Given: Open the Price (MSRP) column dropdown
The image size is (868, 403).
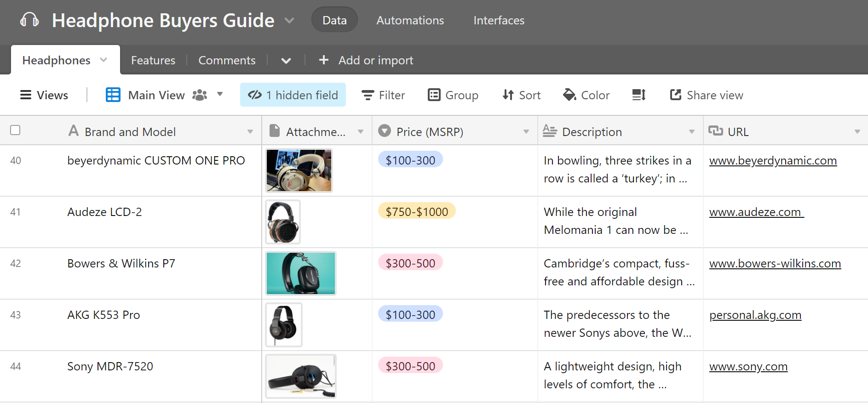Looking at the screenshot, I should (526, 131).
